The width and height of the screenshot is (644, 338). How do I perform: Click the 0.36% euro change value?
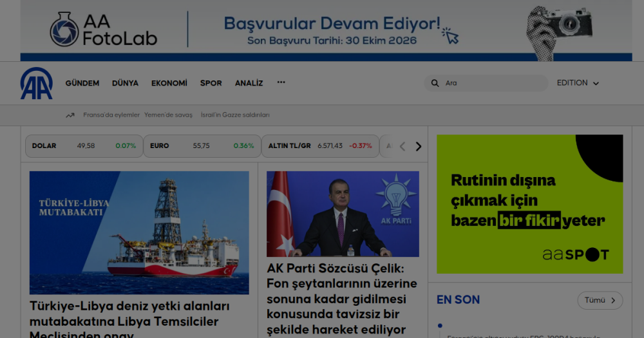coord(243,146)
